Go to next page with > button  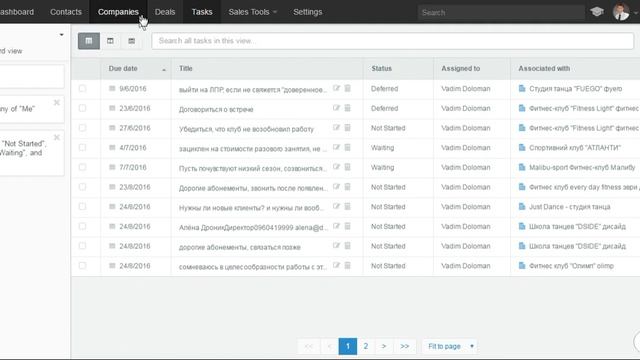point(384,346)
